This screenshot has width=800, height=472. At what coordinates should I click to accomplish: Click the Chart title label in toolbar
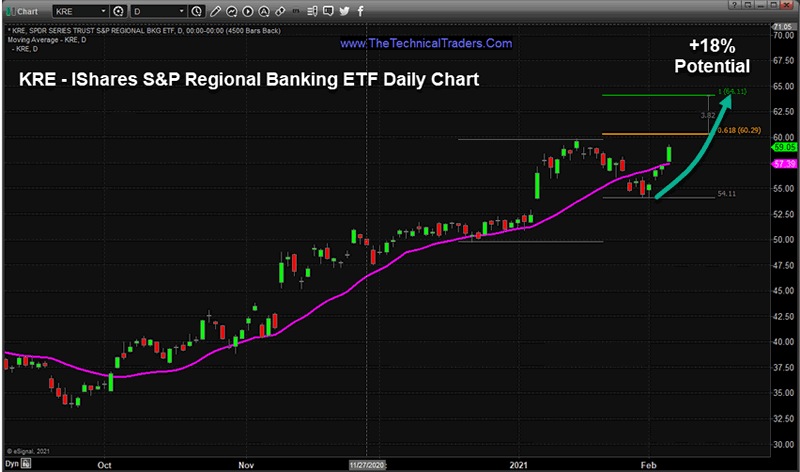pos(28,11)
